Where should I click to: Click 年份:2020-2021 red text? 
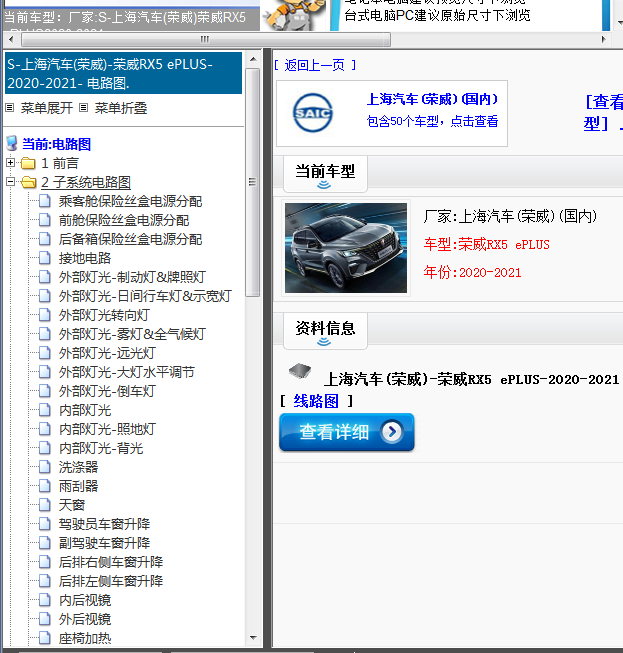click(472, 272)
